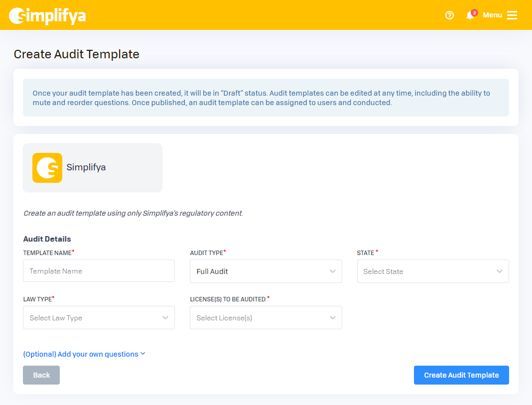Click the chevron beside Add your own questions
The width and height of the screenshot is (532, 405).
143,354
